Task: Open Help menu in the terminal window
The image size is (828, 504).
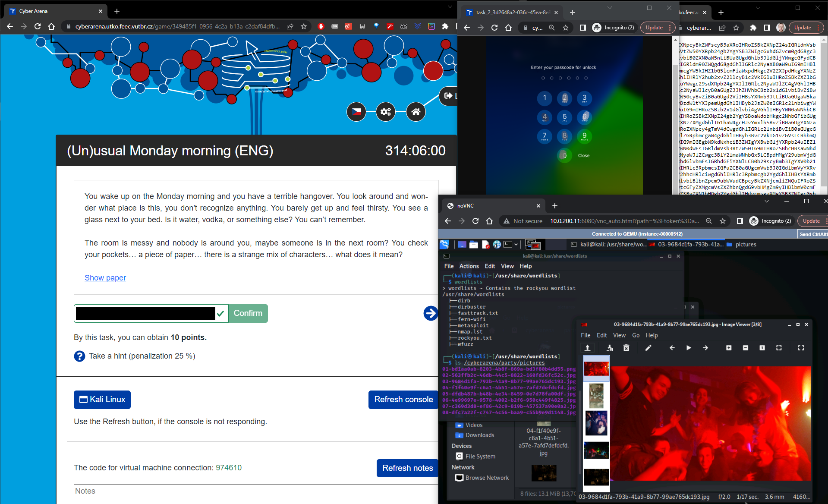Action: pos(526,266)
